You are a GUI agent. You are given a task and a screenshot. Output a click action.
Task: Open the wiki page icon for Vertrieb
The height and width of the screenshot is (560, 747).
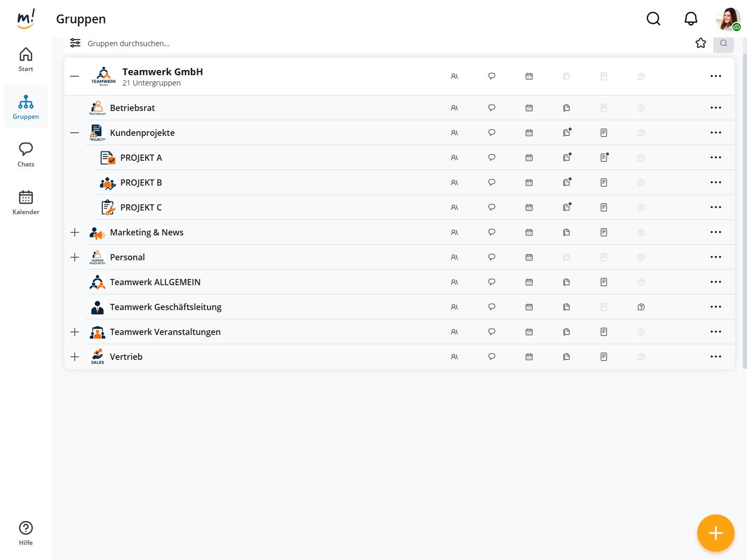(x=604, y=357)
